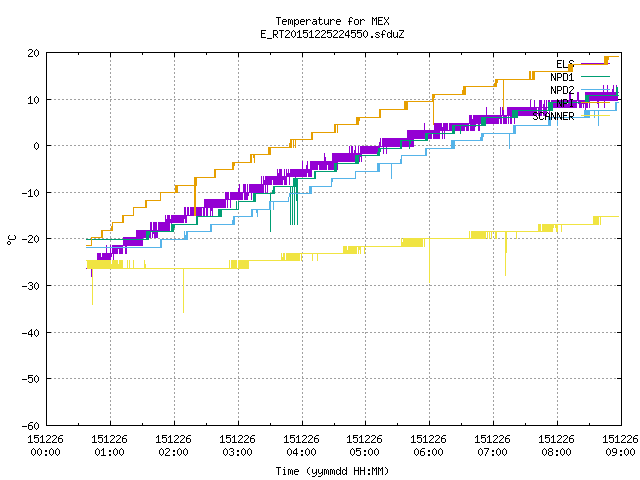The image size is (640, 480).
Task: Click the x-axis tick label 07:00
Action: tap(493, 452)
